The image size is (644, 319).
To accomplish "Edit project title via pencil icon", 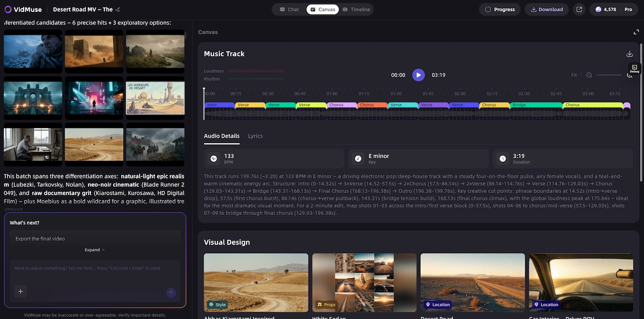I will (x=118, y=10).
